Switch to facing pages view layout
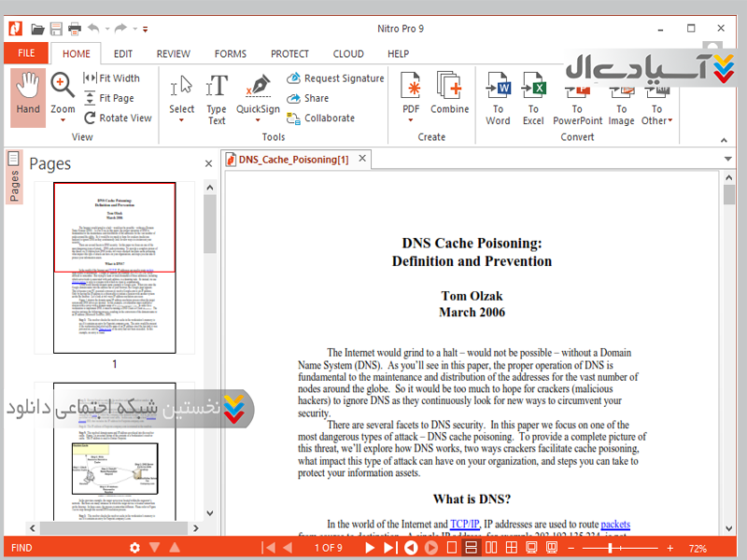 click(491, 547)
